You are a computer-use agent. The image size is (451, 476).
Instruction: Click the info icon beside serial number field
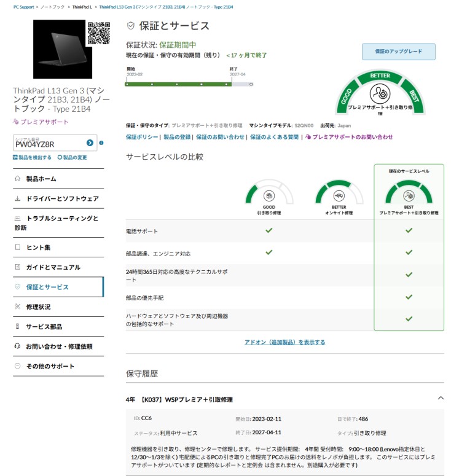(x=101, y=142)
